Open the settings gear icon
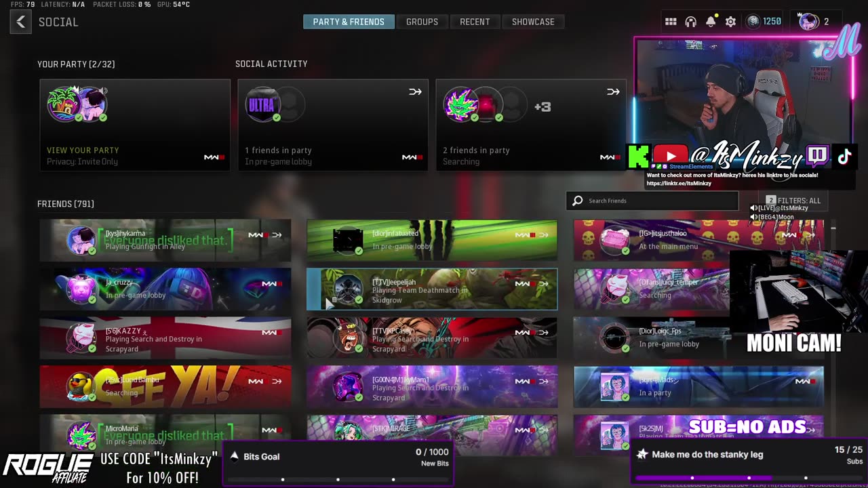868x488 pixels. pos(730,22)
